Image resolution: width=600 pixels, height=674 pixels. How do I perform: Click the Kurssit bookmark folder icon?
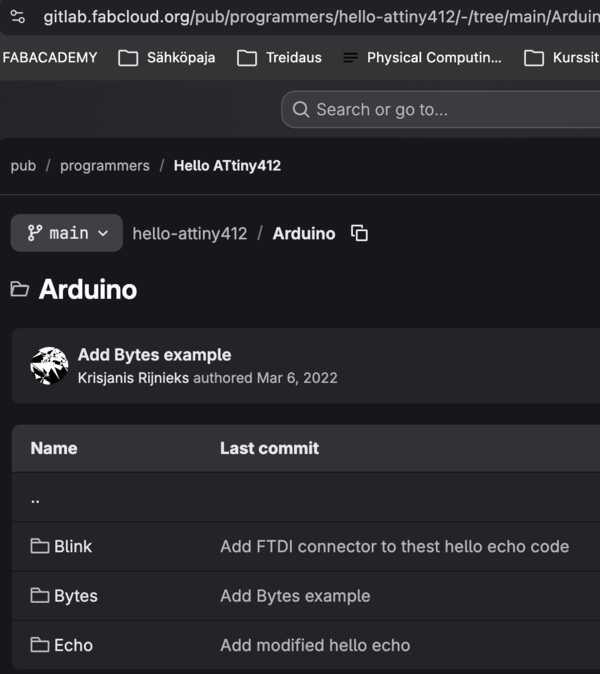(x=534, y=58)
